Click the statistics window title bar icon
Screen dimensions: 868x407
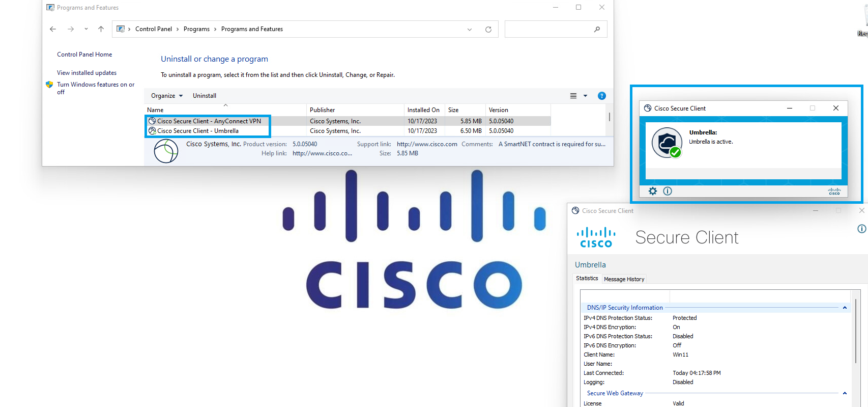[x=575, y=210]
